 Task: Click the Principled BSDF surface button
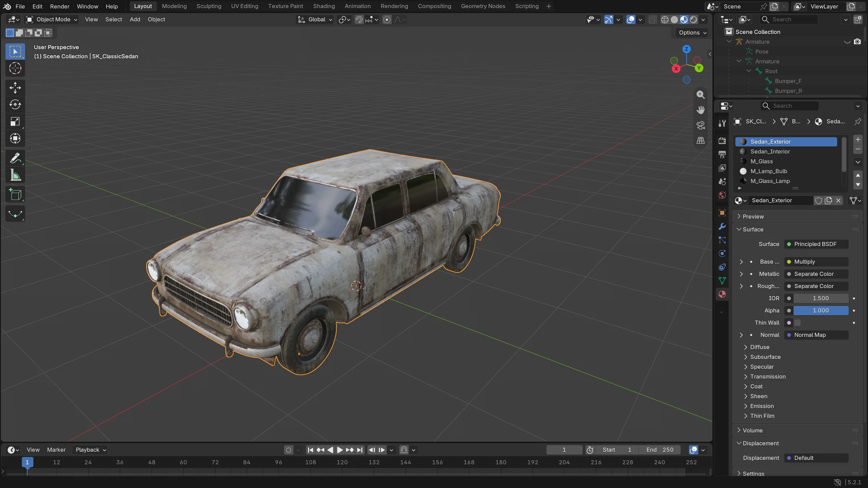point(816,244)
